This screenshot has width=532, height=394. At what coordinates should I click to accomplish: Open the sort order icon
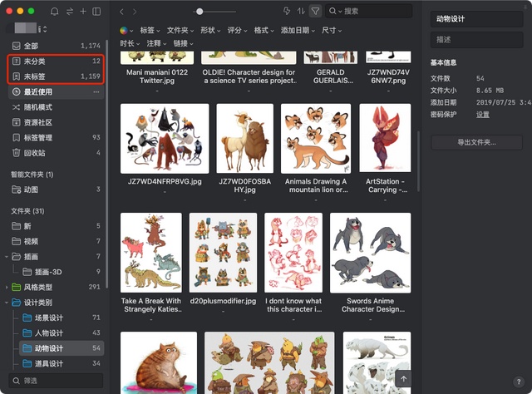[x=301, y=11]
